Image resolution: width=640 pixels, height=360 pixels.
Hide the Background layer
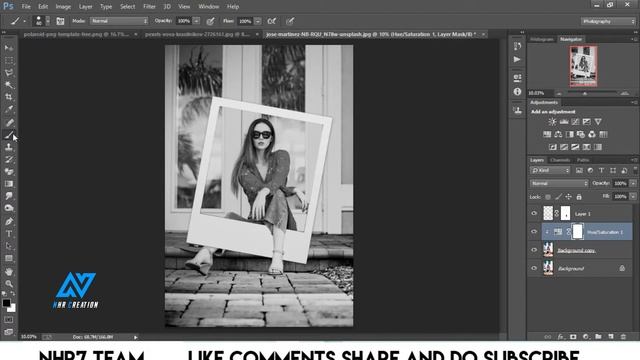click(534, 268)
